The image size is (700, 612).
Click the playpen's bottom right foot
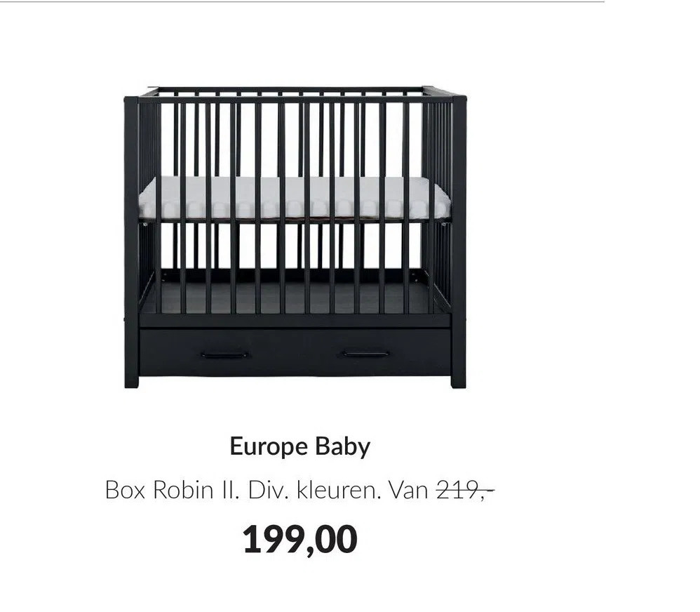coord(459,382)
